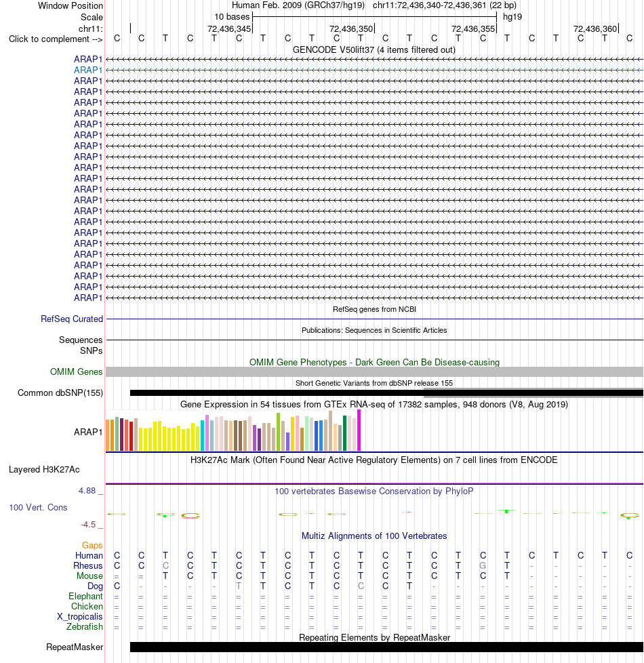Select the X_tropicalis species row label

click(x=80, y=616)
